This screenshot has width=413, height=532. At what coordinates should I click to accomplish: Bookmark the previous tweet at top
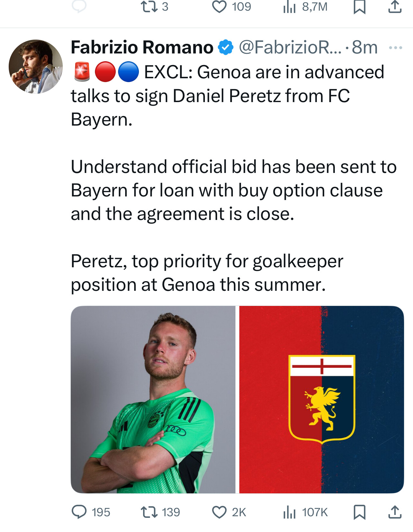click(359, 7)
